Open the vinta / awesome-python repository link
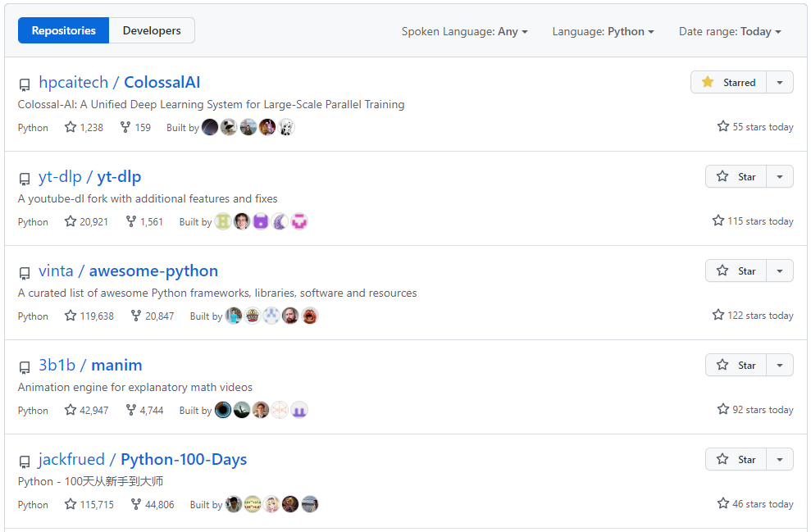Image resolution: width=811 pixels, height=532 pixels. (x=128, y=271)
